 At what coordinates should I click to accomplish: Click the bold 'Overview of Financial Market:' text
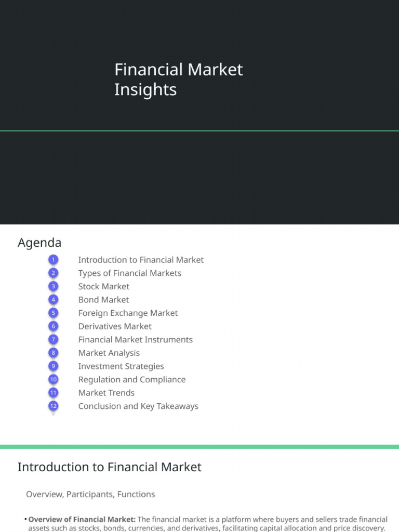coord(82,520)
